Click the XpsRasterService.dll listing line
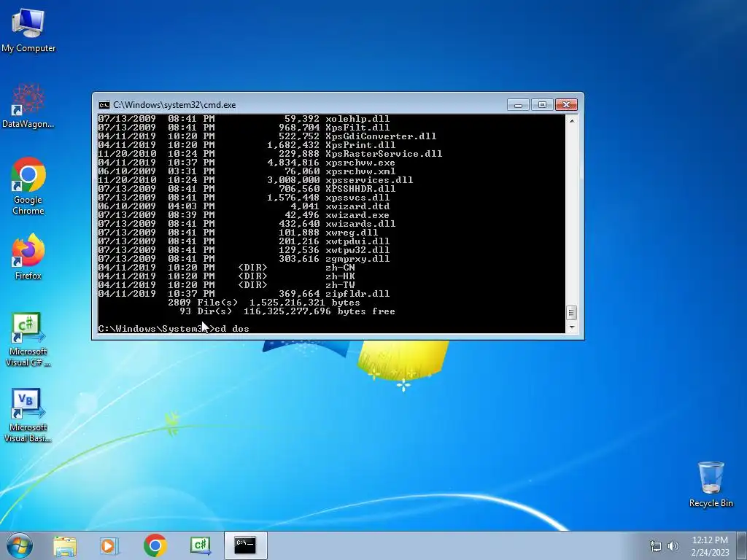 270,154
